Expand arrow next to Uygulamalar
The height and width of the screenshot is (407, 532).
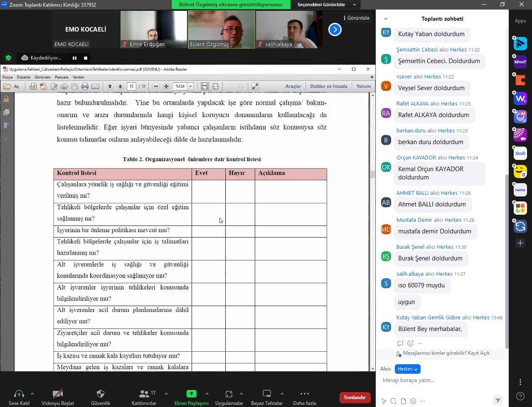(241, 394)
